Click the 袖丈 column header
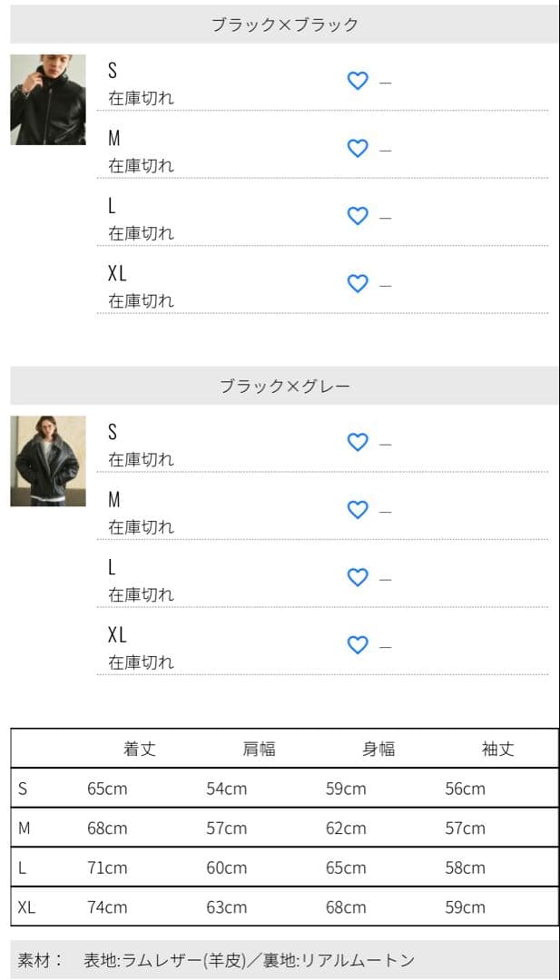 click(x=497, y=749)
